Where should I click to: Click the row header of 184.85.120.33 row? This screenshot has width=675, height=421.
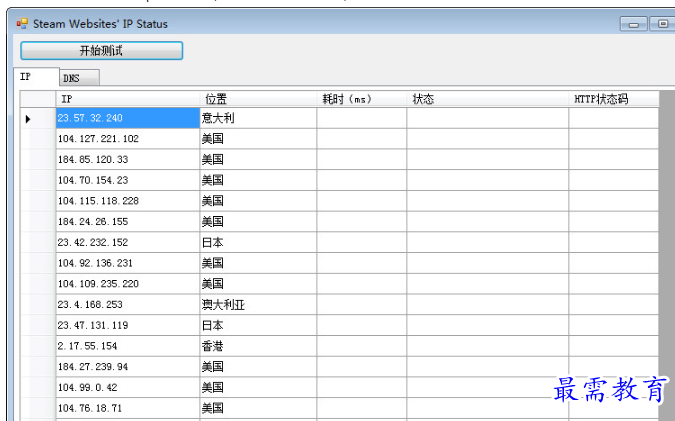pyautogui.click(x=38, y=159)
